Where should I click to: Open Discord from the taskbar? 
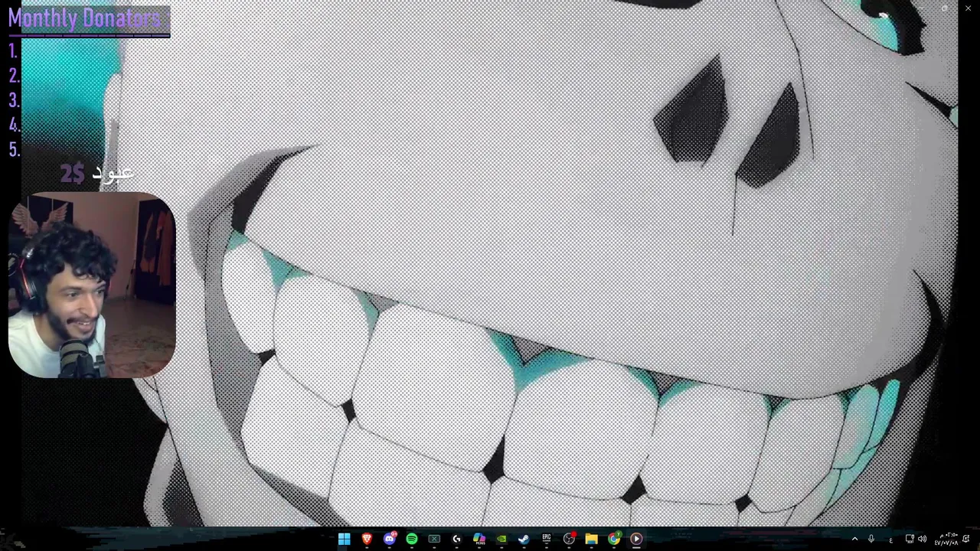pyautogui.click(x=390, y=539)
